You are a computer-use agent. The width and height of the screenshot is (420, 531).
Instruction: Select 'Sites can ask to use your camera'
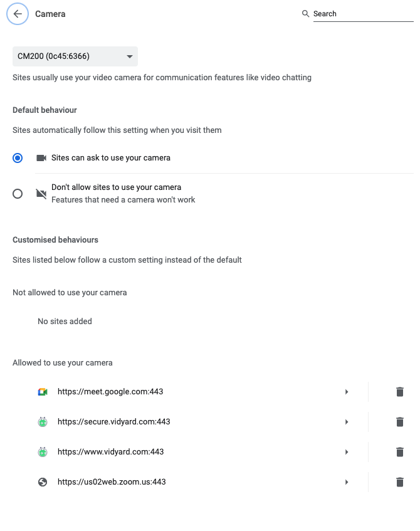click(18, 158)
